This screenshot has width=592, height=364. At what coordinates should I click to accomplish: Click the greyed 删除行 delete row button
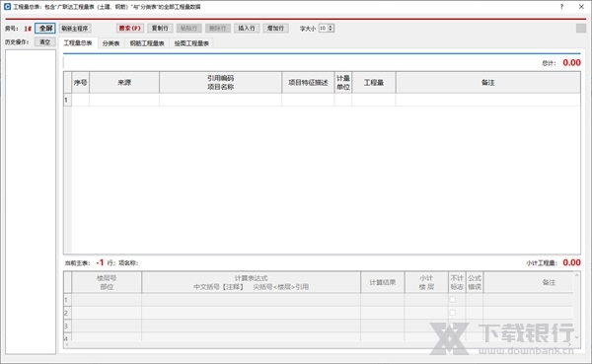[218, 29]
